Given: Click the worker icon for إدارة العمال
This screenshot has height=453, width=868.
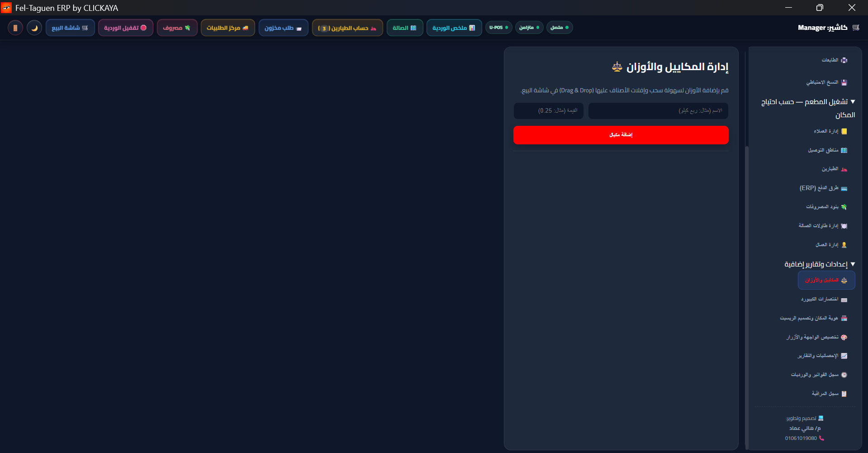Looking at the screenshot, I should [x=844, y=245].
